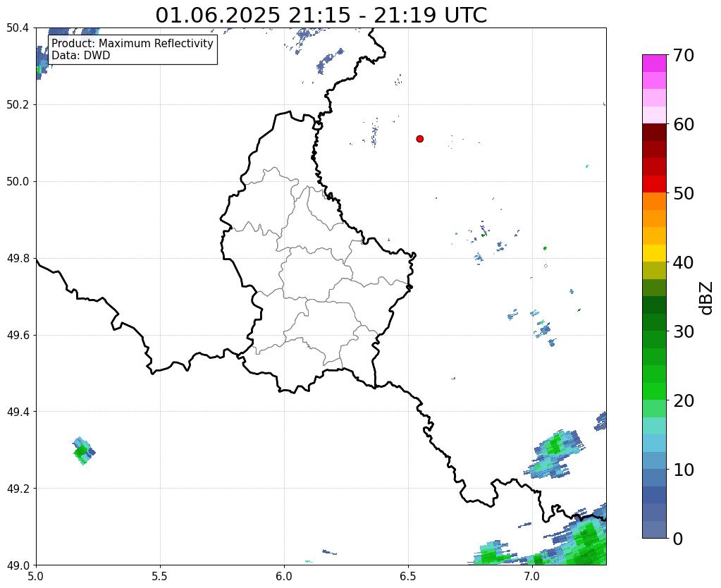
Task: Click the 30 tick label on colorbar
Action: click(684, 331)
